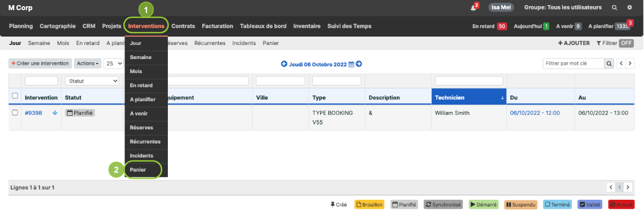The width and height of the screenshot is (644, 220).
Task: Click the upper next-page chevron
Action: click(630, 64)
